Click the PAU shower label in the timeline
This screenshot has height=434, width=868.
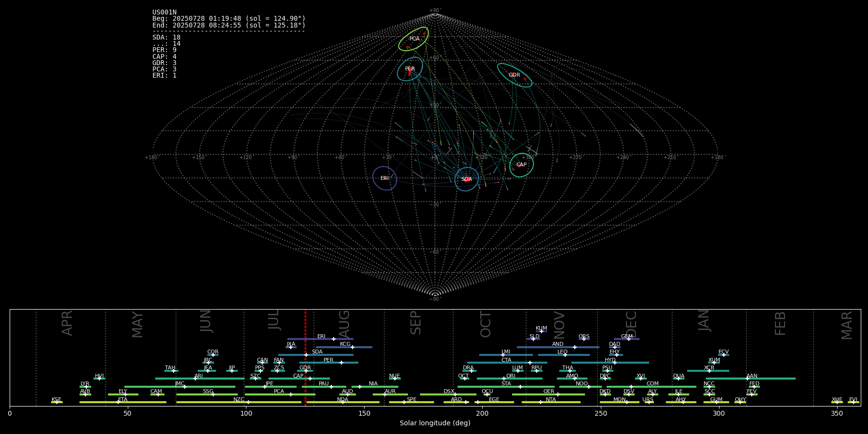click(324, 383)
